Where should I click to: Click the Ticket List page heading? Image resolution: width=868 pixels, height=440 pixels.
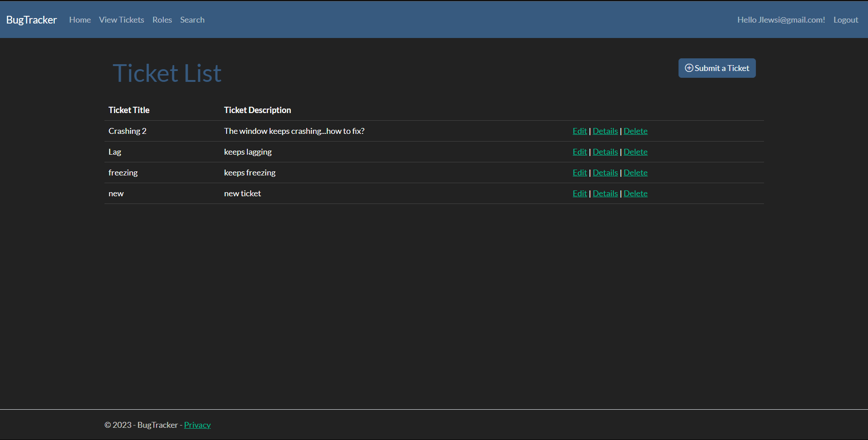point(167,73)
